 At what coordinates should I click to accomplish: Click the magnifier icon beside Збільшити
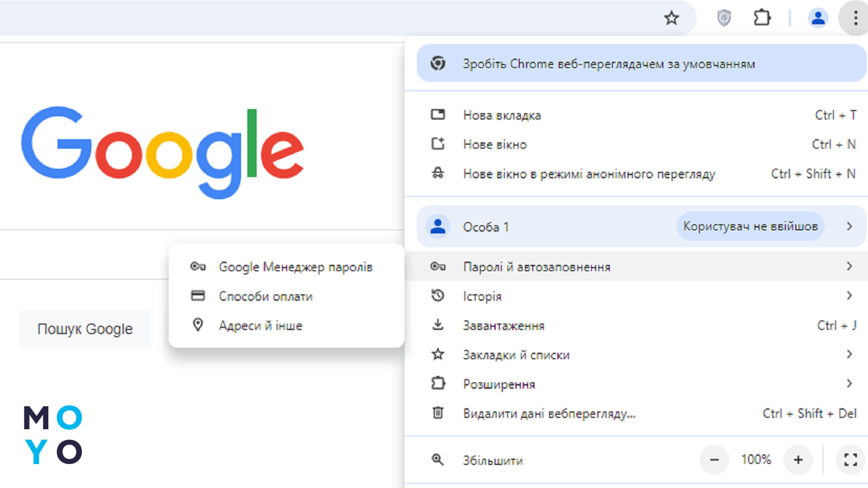(x=438, y=460)
